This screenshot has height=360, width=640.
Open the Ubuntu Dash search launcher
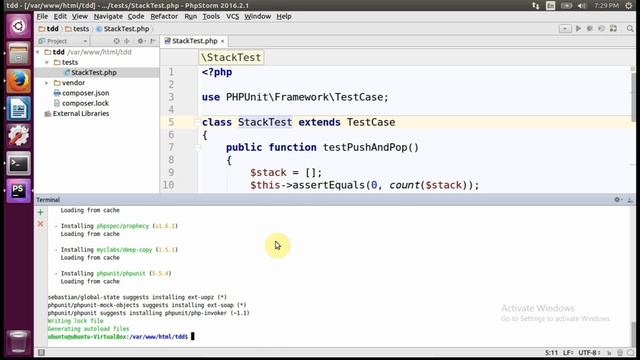(18, 27)
